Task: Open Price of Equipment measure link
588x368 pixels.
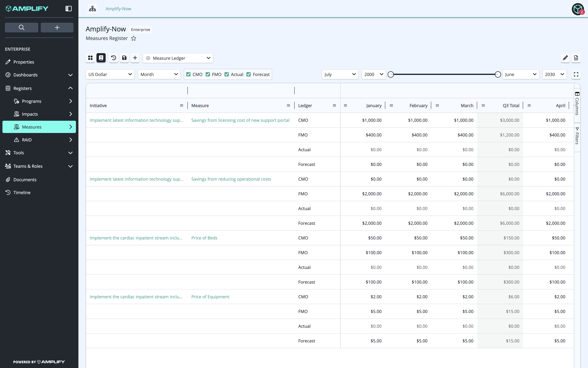Action: pyautogui.click(x=210, y=297)
